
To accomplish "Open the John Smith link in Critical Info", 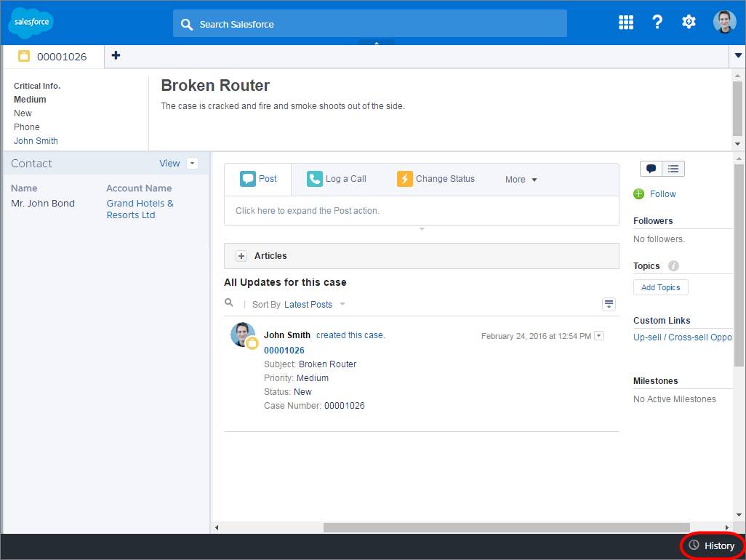I will click(36, 141).
